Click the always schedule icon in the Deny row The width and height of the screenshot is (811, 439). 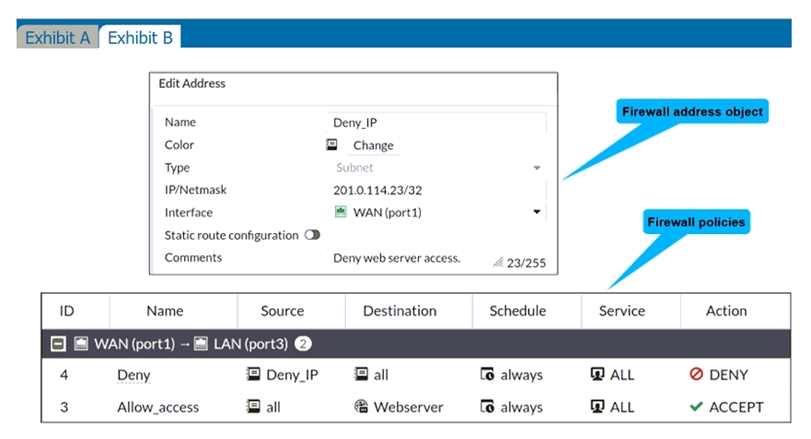(x=487, y=374)
